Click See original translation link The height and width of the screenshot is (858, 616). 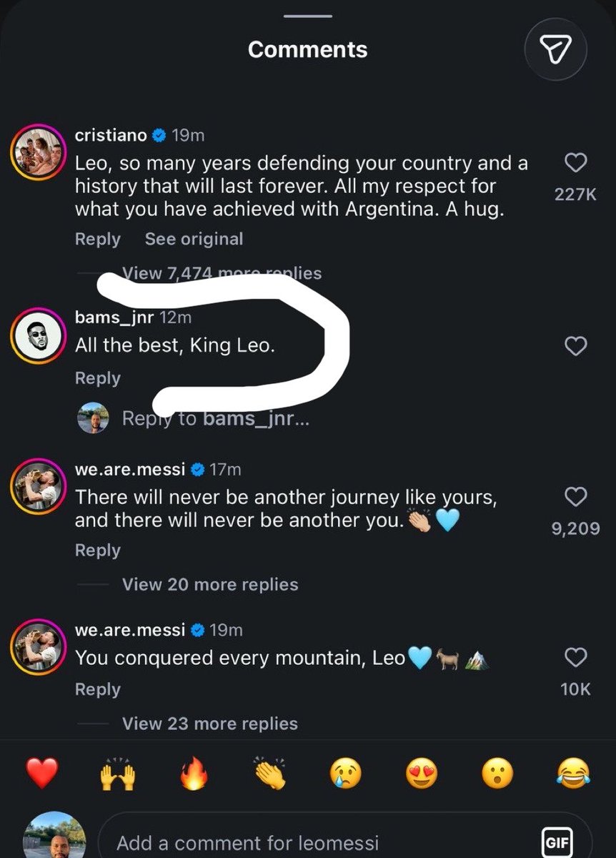pos(194,239)
